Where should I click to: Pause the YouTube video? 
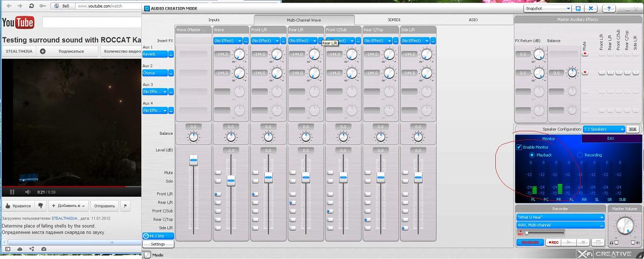(12, 192)
